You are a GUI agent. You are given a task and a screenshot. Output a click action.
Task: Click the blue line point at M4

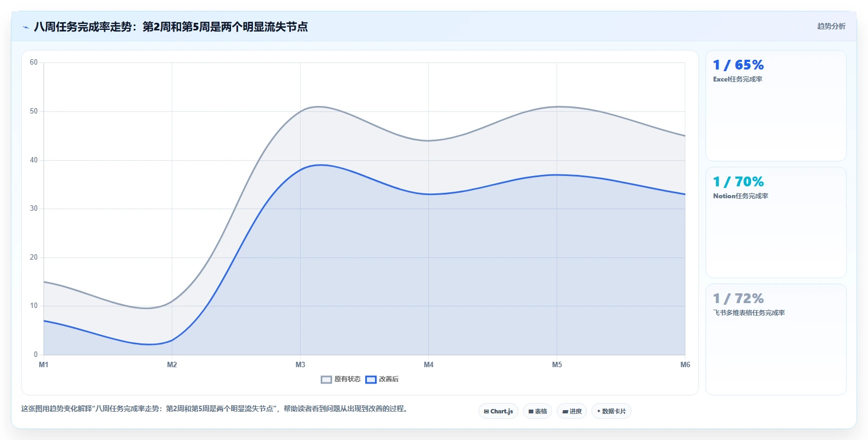428,194
